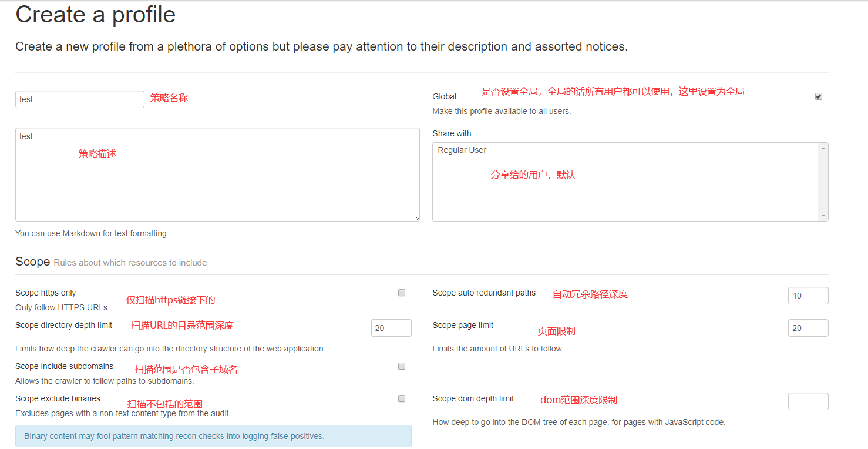Toggle Scope exclude binaries checkbox
The image size is (868, 449).
pos(402,398)
